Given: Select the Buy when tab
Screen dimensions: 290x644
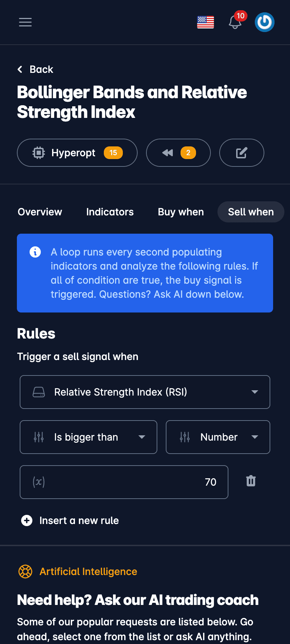Looking at the screenshot, I should pos(181,212).
